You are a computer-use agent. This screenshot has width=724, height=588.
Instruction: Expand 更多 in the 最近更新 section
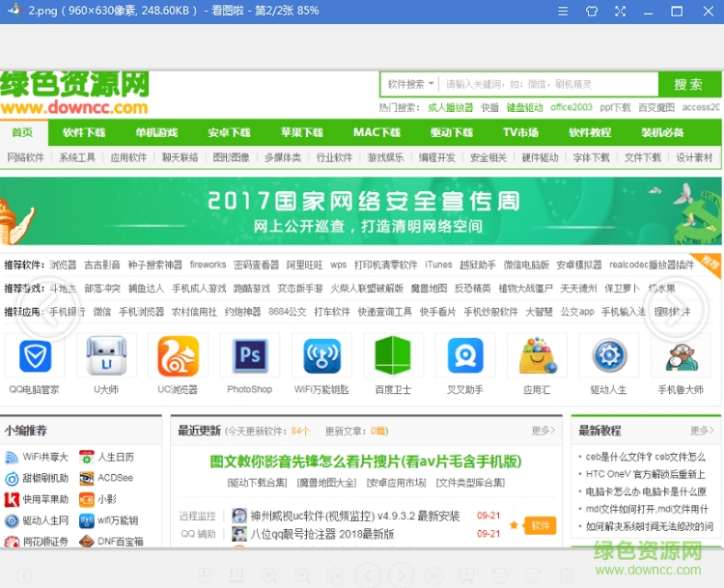click(x=543, y=431)
